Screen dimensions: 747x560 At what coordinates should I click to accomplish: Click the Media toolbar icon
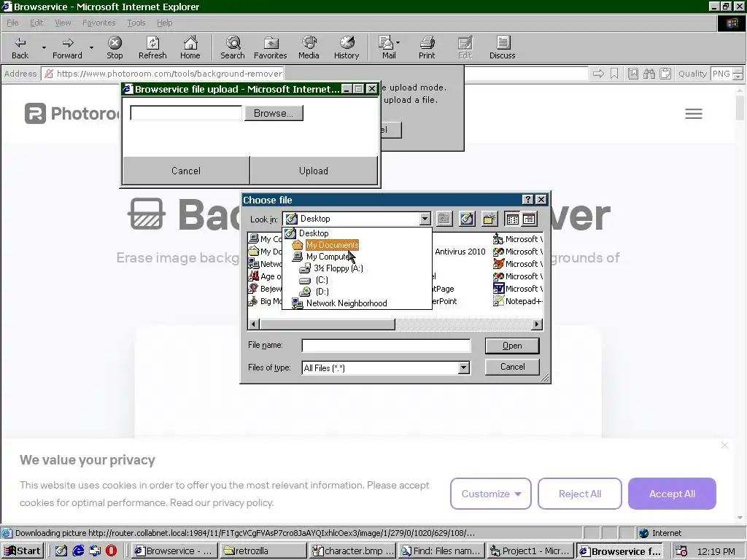(309, 47)
